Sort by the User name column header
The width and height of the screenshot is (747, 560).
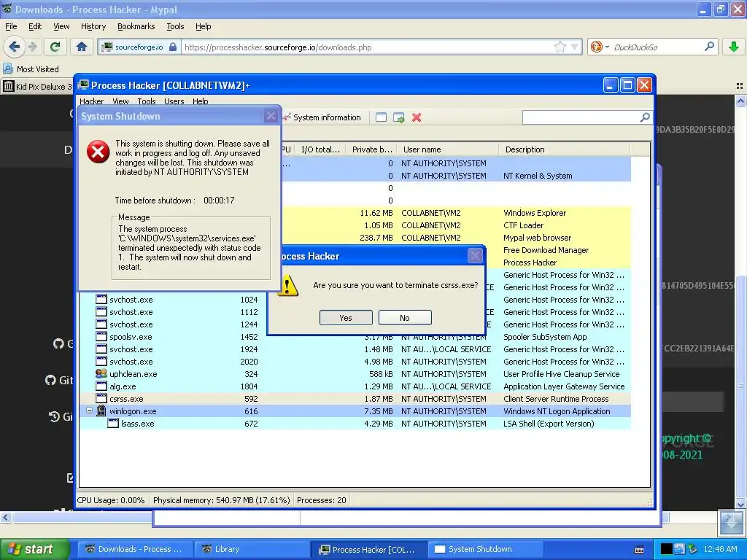point(449,149)
